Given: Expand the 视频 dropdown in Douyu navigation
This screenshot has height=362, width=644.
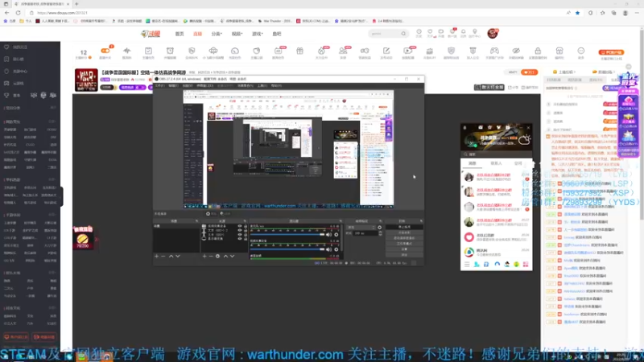Looking at the screenshot, I should pos(237,34).
